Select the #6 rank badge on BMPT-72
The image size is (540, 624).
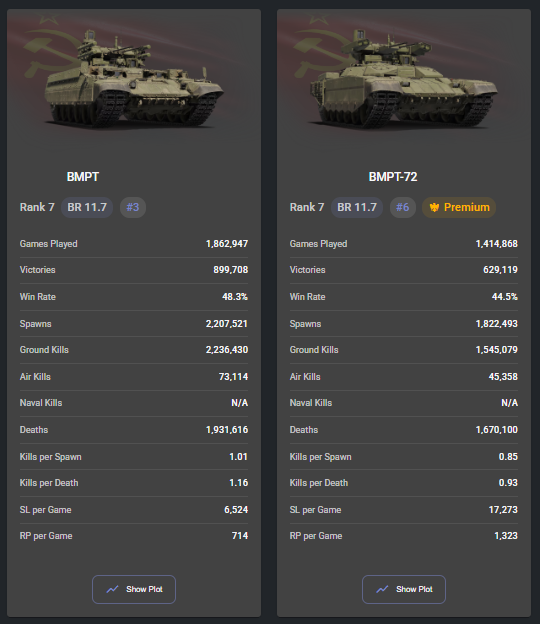(402, 207)
